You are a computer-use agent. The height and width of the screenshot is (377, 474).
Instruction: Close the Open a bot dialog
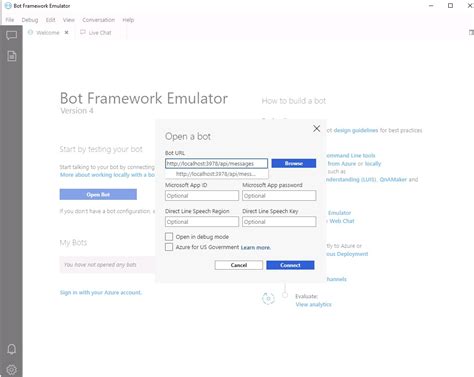[x=316, y=128]
